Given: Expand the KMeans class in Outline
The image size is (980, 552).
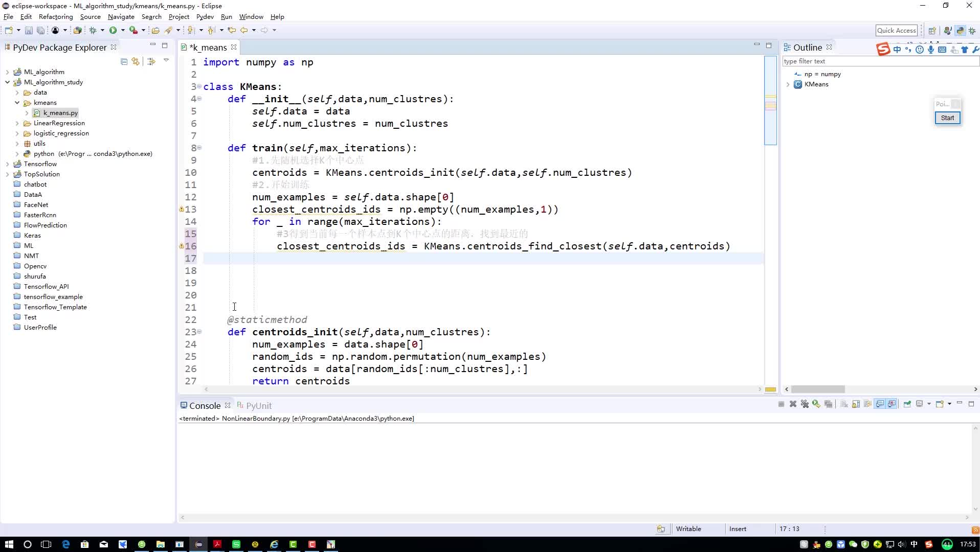Looking at the screenshot, I should point(788,84).
